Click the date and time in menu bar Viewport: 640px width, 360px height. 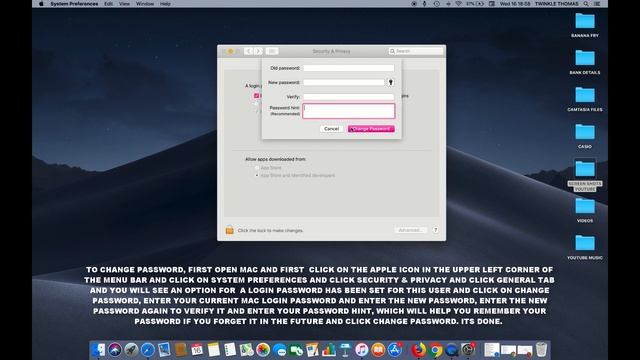click(515, 4)
